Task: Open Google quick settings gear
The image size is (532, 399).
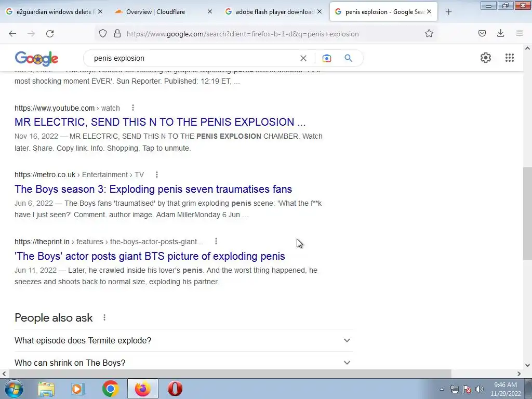Action: [486, 58]
